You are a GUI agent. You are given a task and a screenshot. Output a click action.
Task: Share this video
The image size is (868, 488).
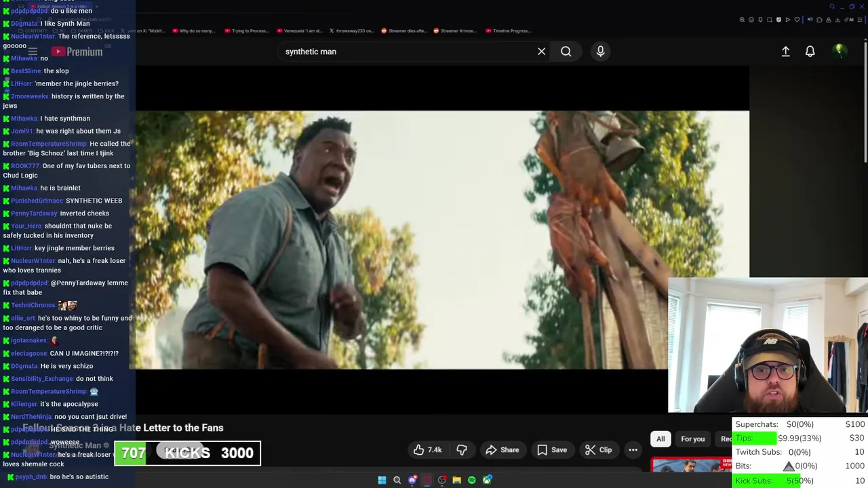(x=502, y=450)
